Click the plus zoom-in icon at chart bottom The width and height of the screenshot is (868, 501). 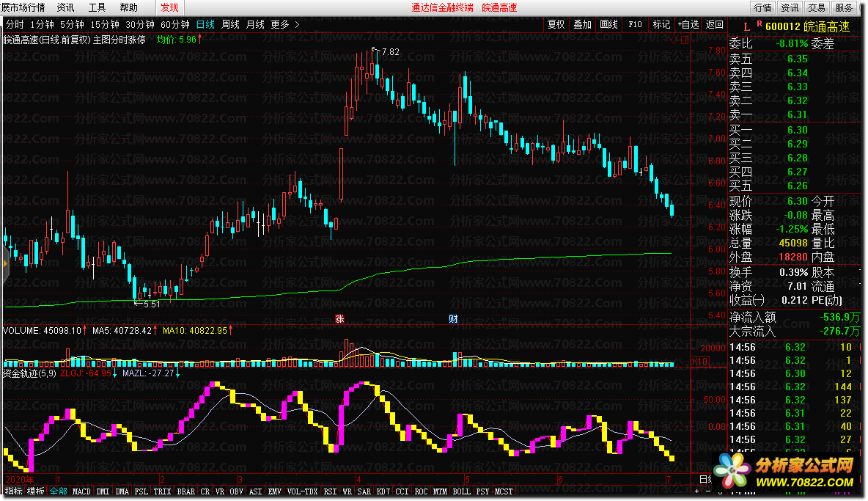[697, 491]
